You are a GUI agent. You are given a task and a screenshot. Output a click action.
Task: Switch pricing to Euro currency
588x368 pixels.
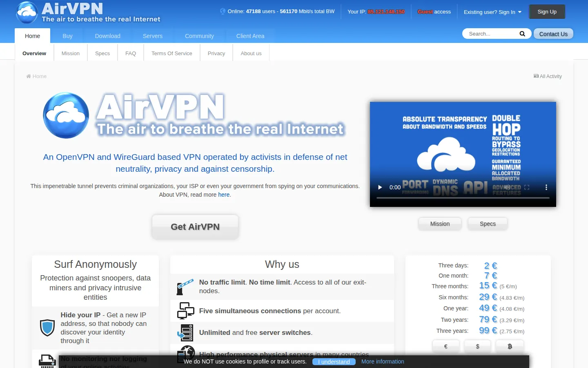tap(445, 346)
